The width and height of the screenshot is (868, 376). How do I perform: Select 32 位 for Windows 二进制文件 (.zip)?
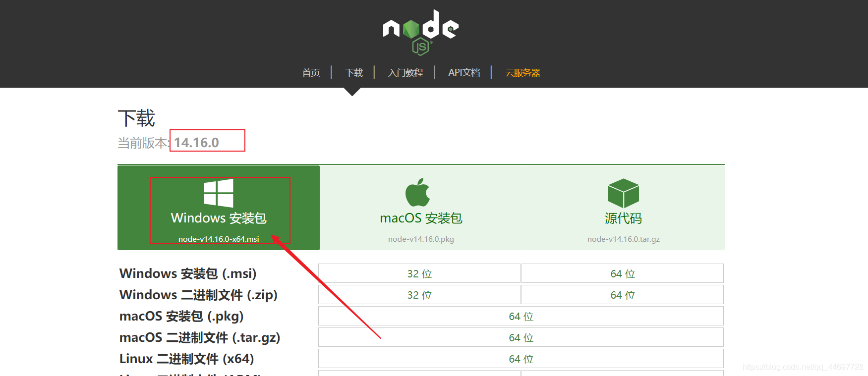coord(419,295)
